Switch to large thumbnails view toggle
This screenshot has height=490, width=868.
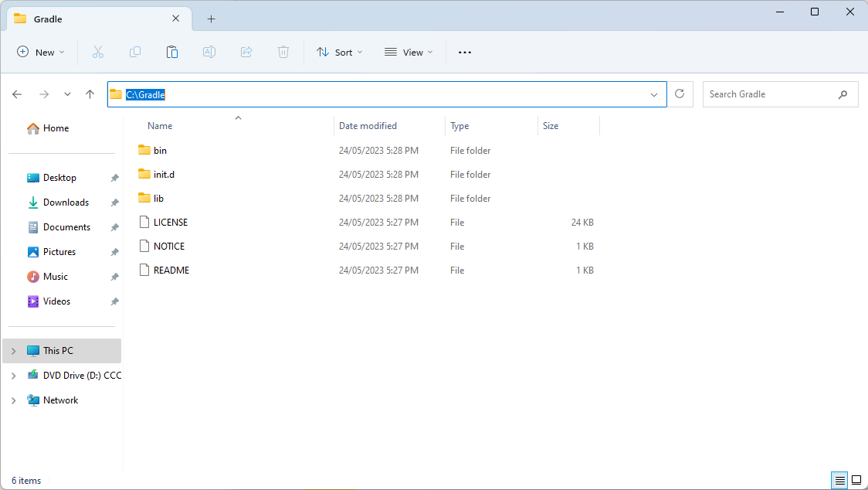point(856,480)
